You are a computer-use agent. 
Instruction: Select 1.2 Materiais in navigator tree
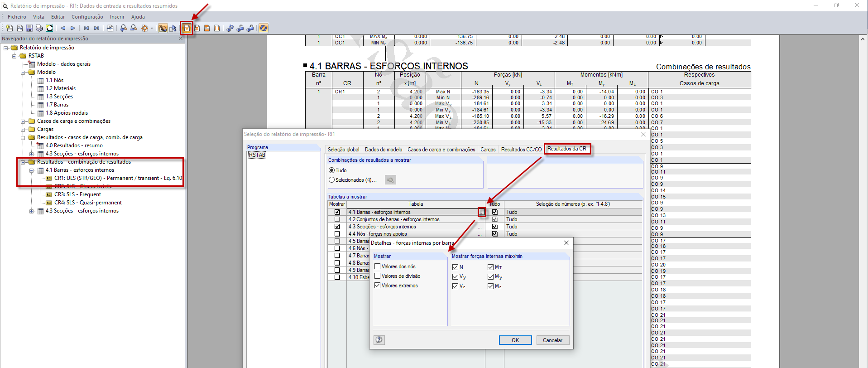(x=61, y=88)
